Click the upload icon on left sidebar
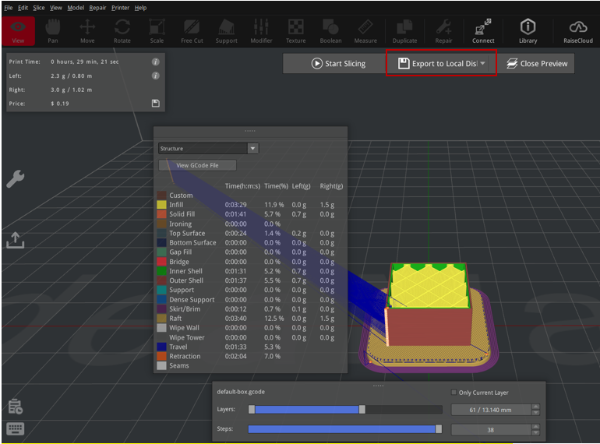 pyautogui.click(x=16, y=240)
